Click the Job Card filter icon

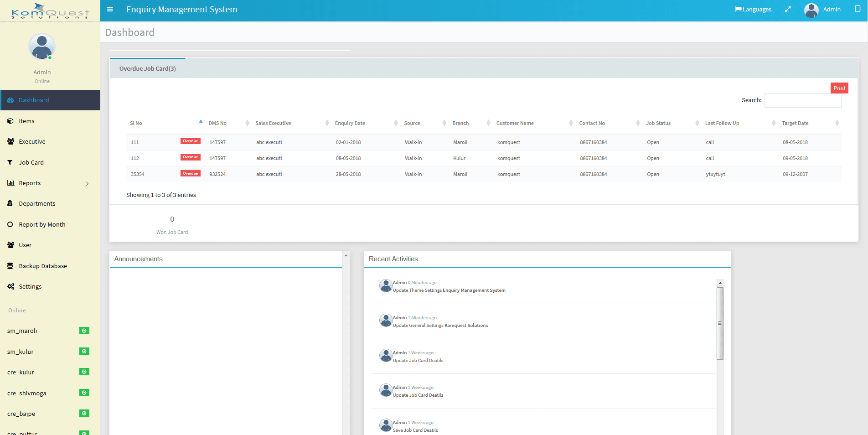coord(10,162)
